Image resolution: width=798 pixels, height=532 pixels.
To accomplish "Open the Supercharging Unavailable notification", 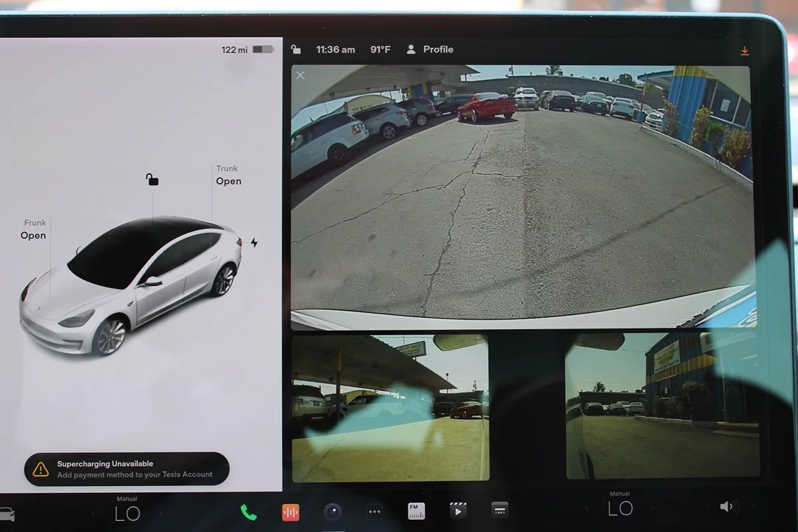I will click(x=127, y=469).
